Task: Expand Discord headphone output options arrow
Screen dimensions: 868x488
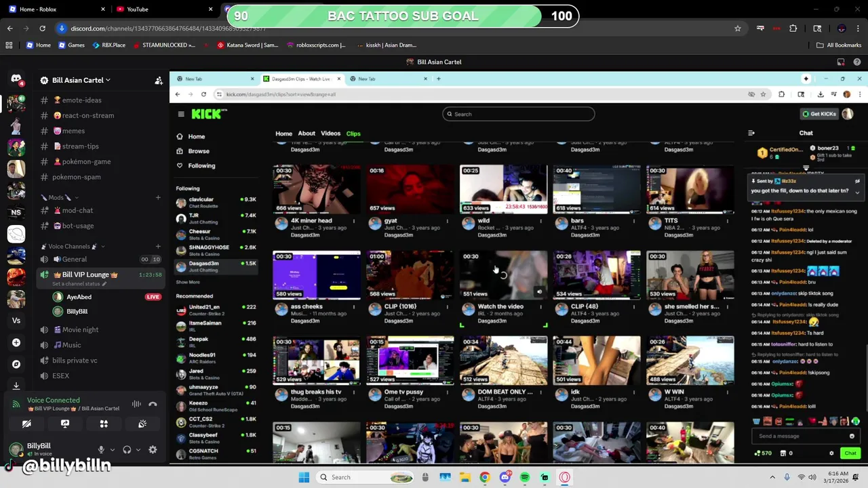Action: click(138, 449)
